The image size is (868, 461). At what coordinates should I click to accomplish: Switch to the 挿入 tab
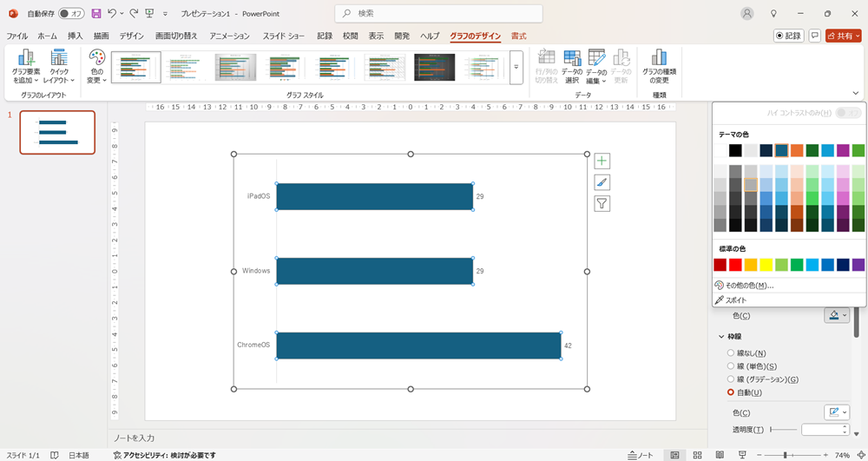pos(76,36)
